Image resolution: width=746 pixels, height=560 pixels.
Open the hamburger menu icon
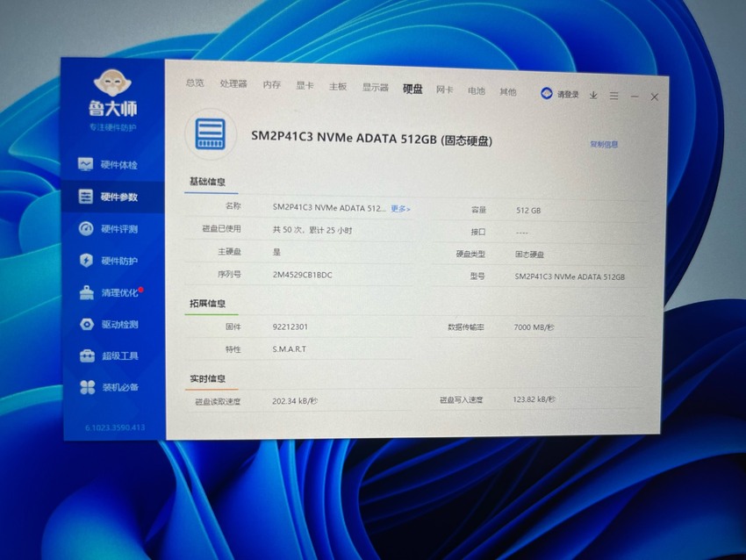[x=614, y=96]
